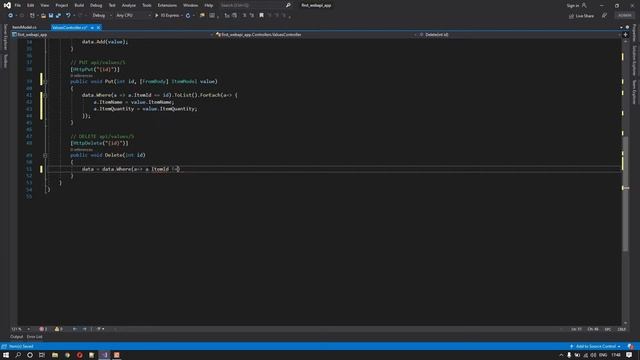Collapse the Delete method outline

pos(45,155)
